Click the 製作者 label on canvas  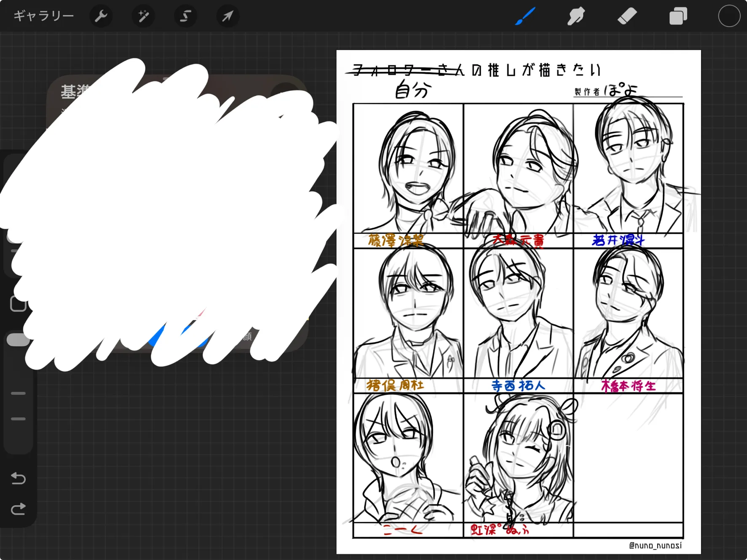(587, 92)
